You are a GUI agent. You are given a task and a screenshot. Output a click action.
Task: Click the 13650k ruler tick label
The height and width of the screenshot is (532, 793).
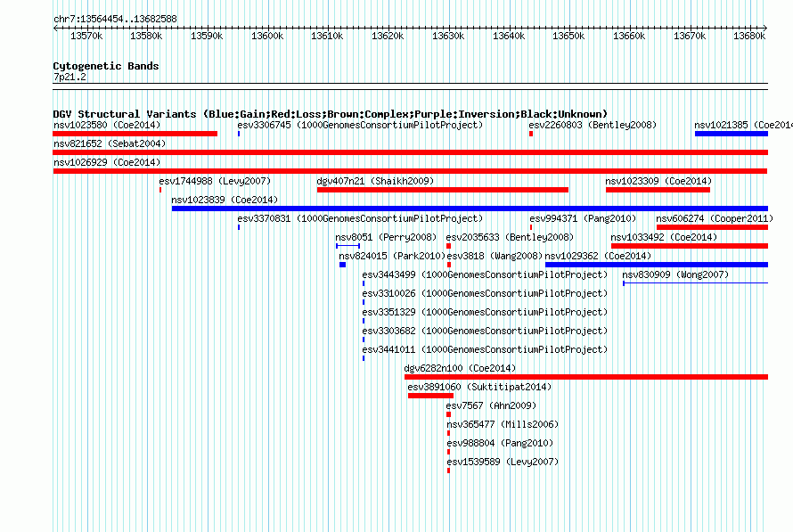click(568, 36)
